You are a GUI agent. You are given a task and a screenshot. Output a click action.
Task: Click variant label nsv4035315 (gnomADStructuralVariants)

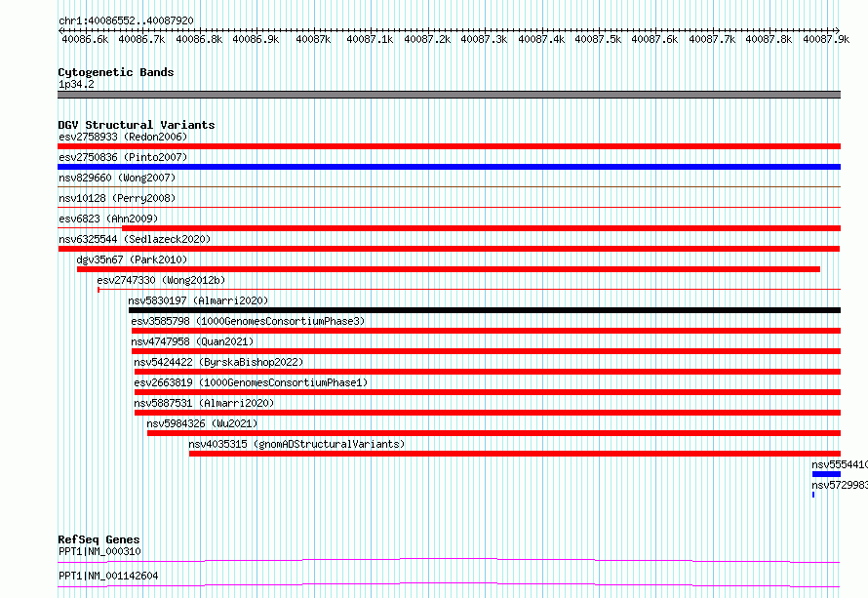point(296,444)
